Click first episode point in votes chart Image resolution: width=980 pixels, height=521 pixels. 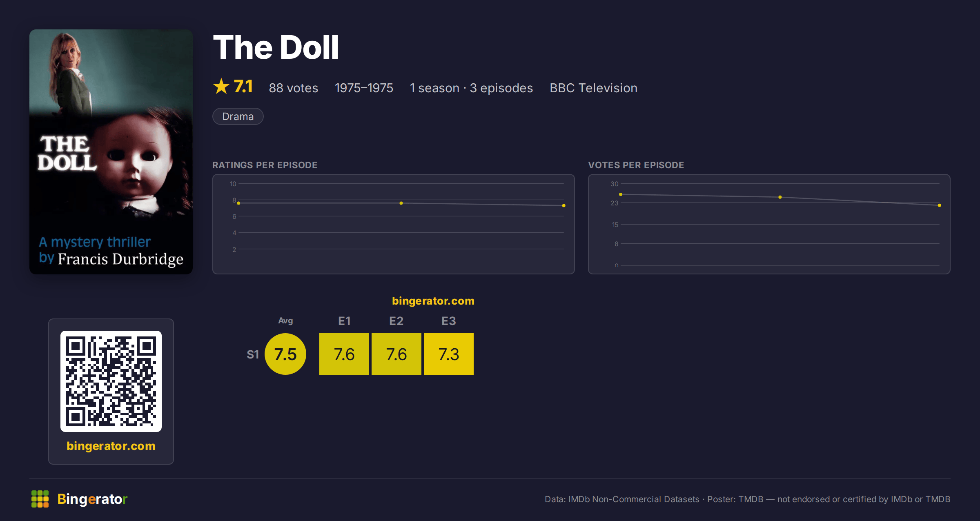(621, 194)
